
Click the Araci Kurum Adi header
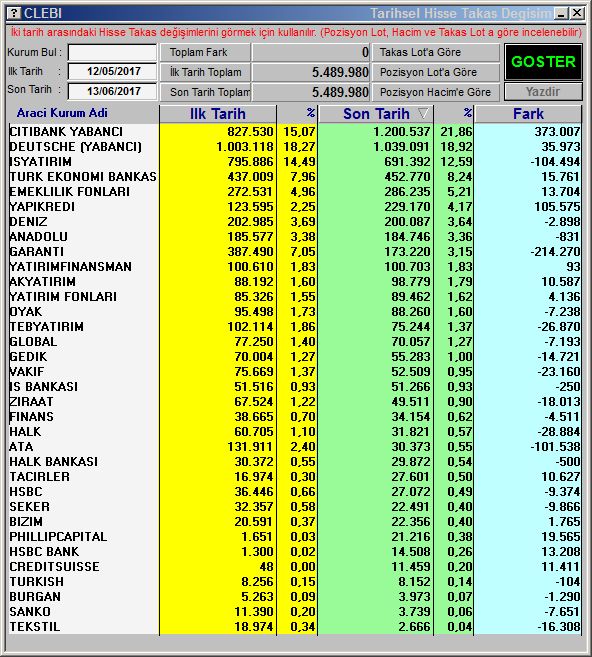click(62, 113)
